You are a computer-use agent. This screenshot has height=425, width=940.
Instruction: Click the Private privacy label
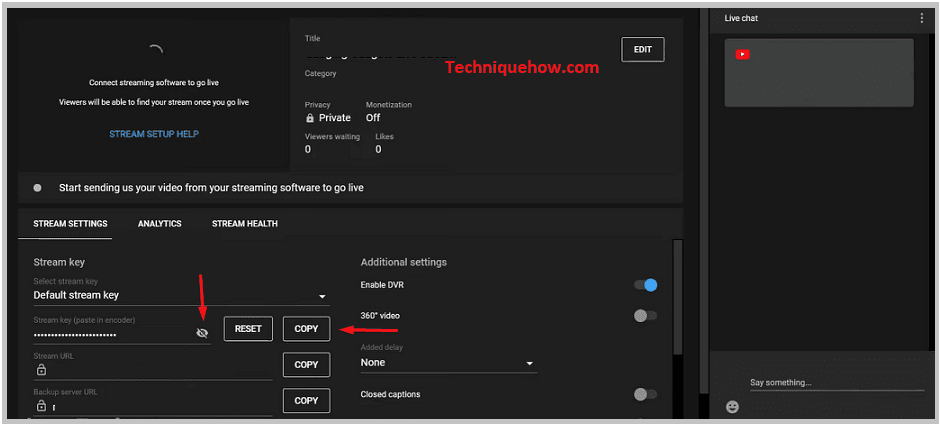click(335, 117)
